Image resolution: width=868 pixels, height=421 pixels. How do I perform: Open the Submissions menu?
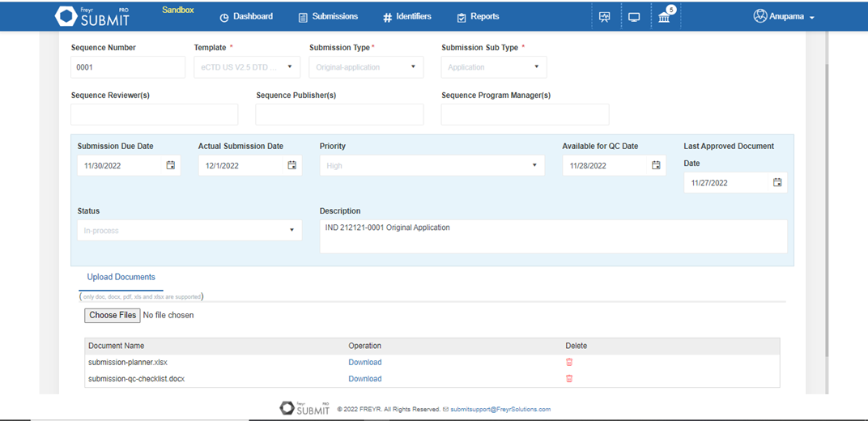(328, 16)
